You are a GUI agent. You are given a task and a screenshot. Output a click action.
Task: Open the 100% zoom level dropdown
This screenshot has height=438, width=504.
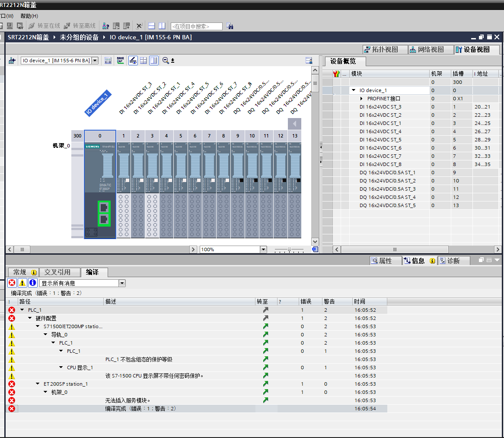[x=264, y=249]
